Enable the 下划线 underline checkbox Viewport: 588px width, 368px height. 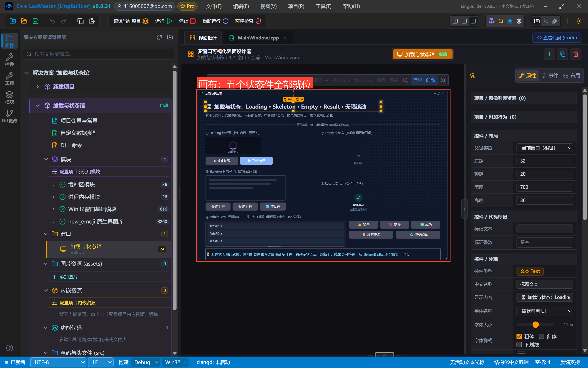pos(519,345)
